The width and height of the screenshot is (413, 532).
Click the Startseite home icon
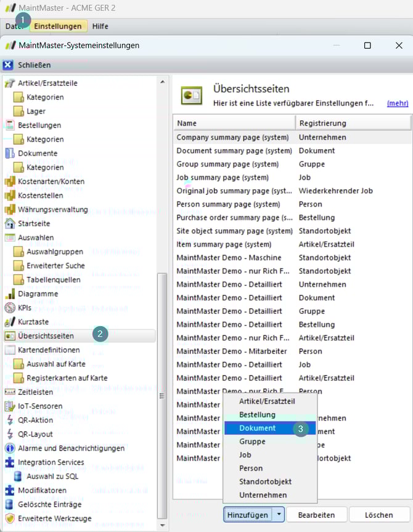(10, 223)
